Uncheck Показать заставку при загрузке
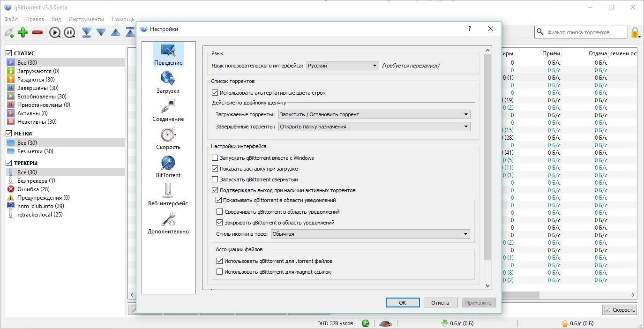The height and width of the screenshot is (329, 644). (215, 169)
